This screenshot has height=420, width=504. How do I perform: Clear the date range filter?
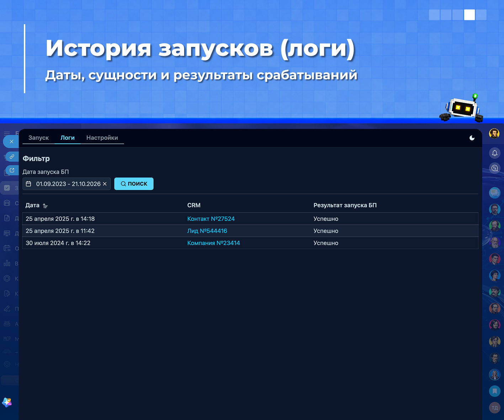105,184
